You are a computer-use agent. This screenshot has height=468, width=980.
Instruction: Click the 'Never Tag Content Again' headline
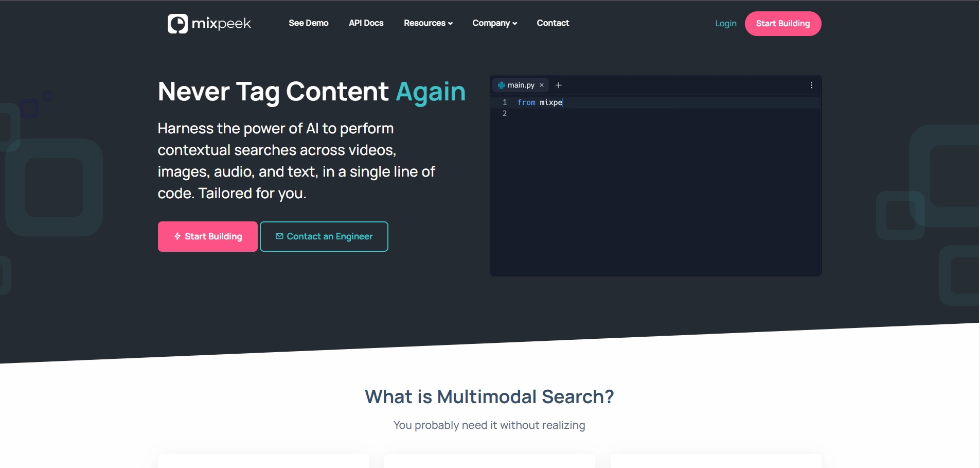pyautogui.click(x=312, y=92)
